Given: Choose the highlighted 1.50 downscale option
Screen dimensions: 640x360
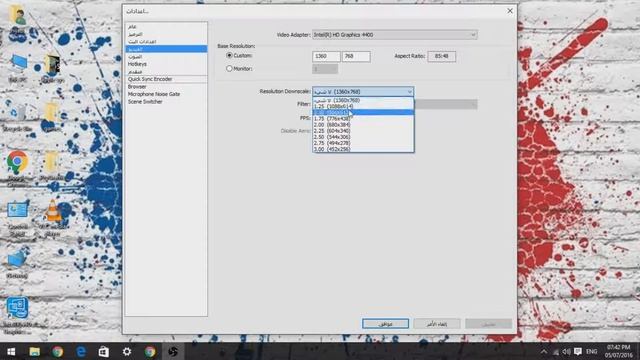Looking at the screenshot, I should click(x=363, y=112).
